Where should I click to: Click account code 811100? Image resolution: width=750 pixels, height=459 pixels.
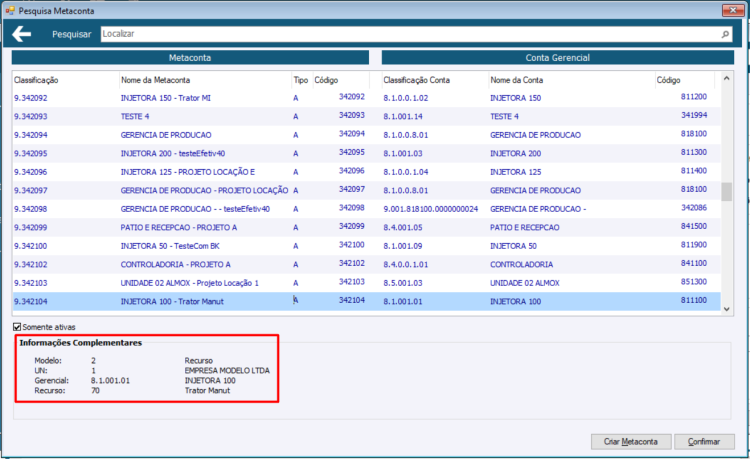(x=694, y=300)
